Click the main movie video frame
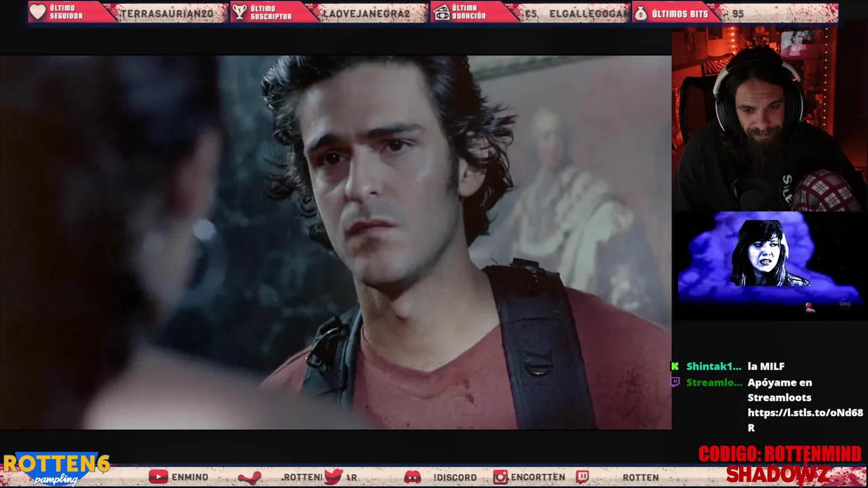868x488 pixels. [336, 242]
